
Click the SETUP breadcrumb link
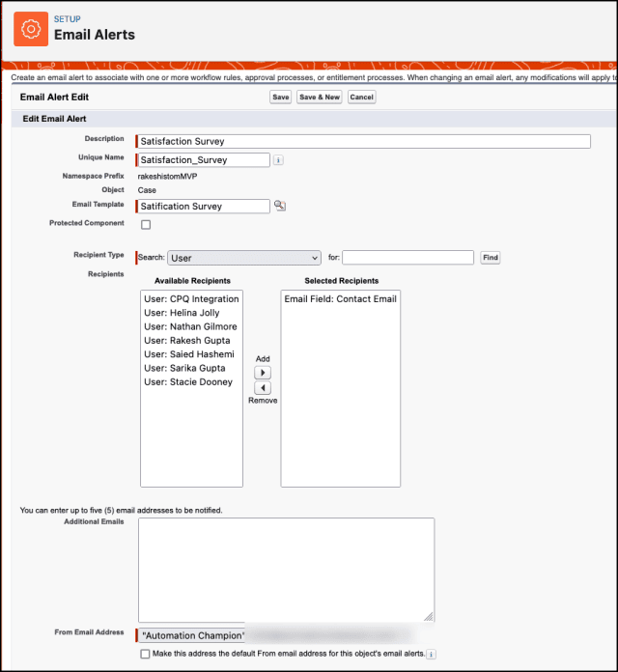coord(68,19)
